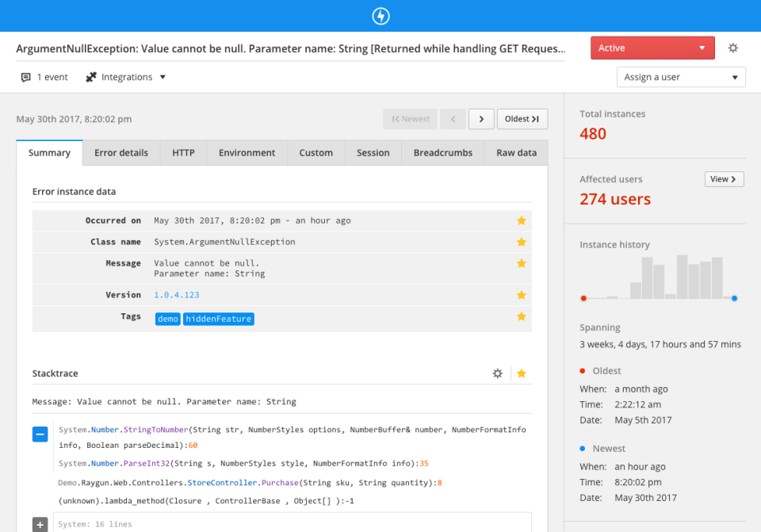Click the red oldest marker on history chart
761x532 pixels.
(x=583, y=299)
